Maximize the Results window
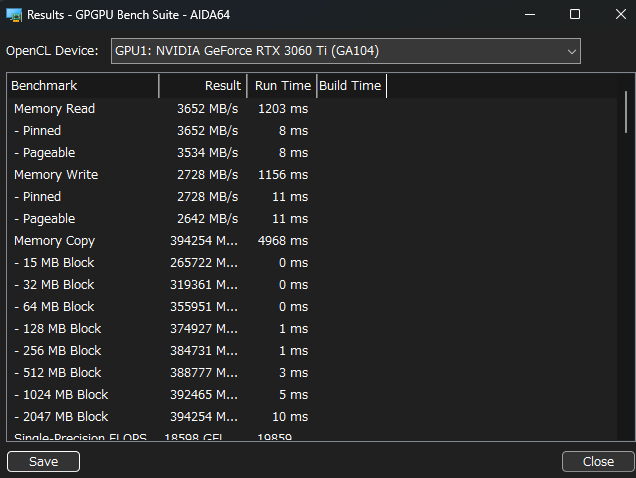 (x=575, y=15)
